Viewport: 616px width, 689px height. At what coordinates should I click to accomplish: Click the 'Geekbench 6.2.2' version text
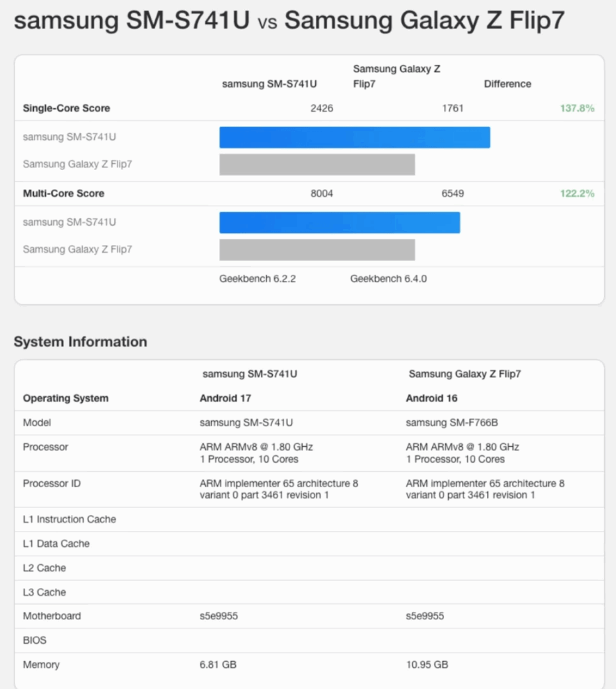pos(258,279)
